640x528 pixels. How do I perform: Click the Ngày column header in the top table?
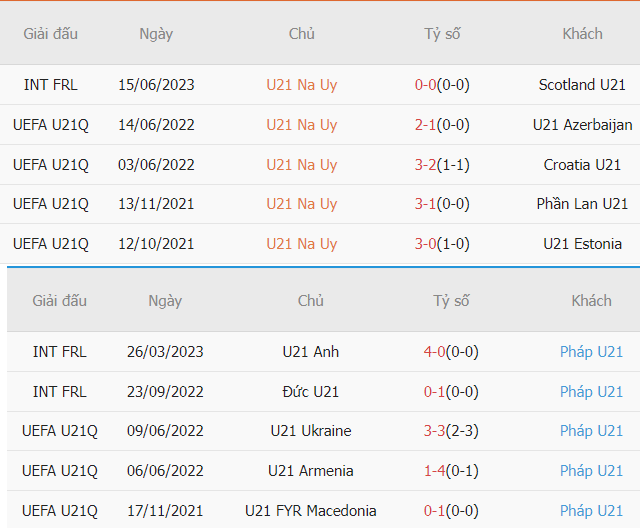[x=155, y=33]
